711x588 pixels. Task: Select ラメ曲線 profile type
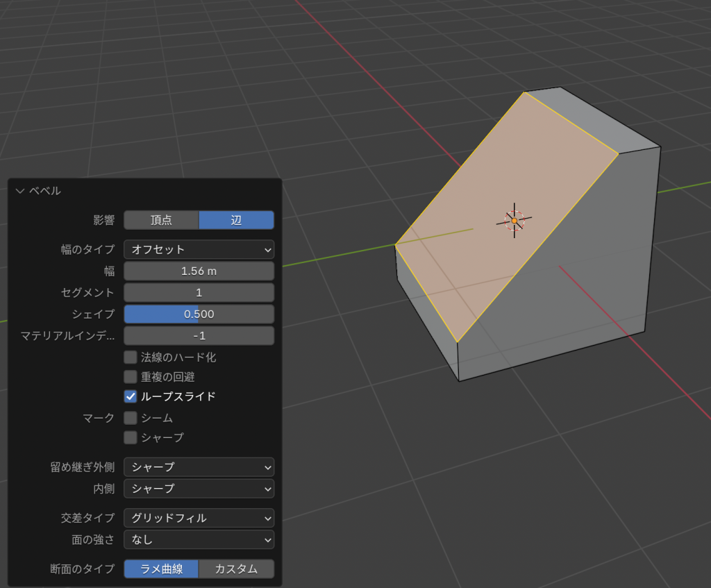[161, 569]
